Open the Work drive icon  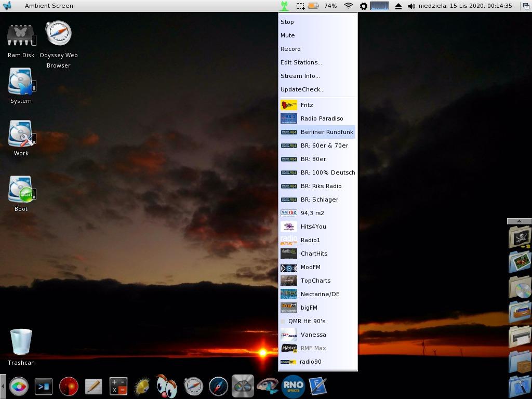[x=21, y=134]
